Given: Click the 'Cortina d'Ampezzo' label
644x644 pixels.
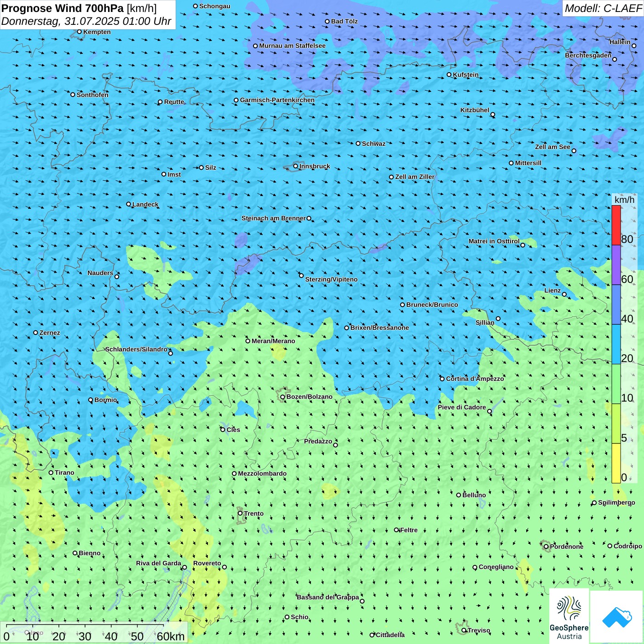Looking at the screenshot, I should pos(475,379).
